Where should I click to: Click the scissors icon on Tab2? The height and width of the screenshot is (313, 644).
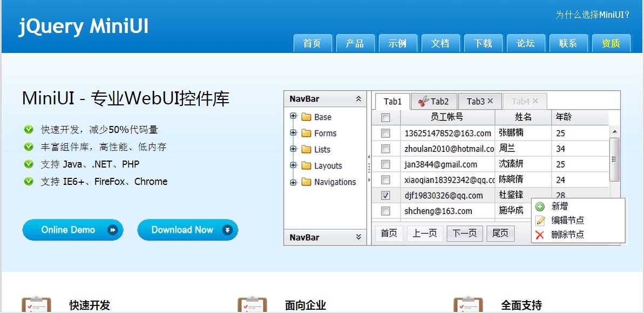click(x=423, y=101)
